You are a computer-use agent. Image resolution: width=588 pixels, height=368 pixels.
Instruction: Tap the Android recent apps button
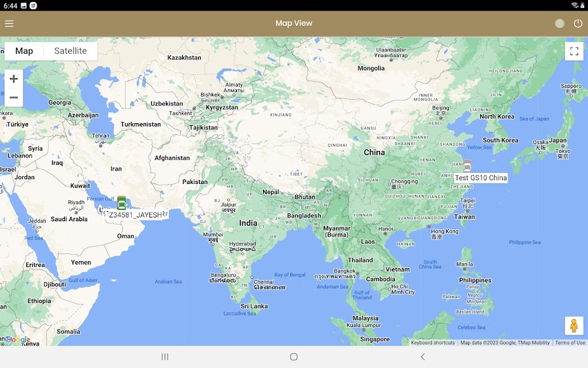(x=165, y=357)
